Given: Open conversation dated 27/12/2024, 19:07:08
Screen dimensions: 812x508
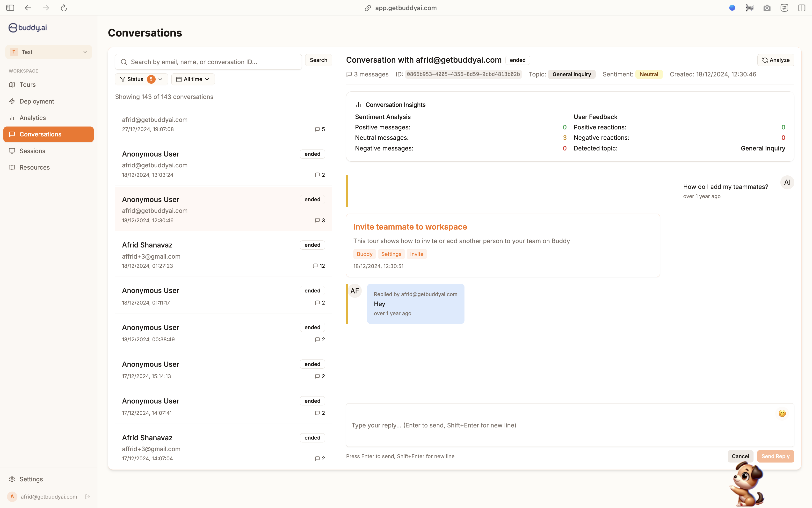Looking at the screenshot, I should (x=224, y=124).
